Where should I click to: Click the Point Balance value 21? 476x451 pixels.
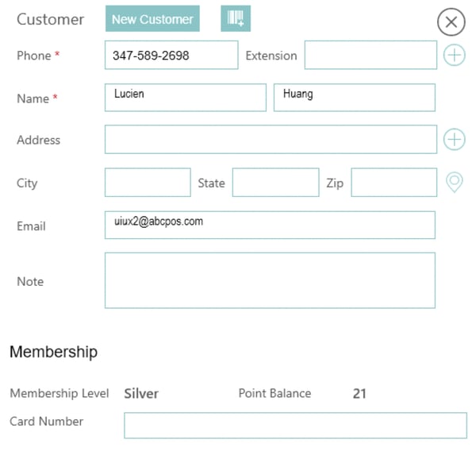pyautogui.click(x=359, y=394)
